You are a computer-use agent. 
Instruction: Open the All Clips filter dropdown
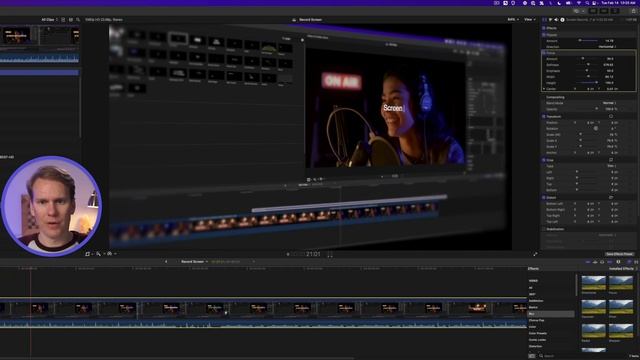(49, 20)
